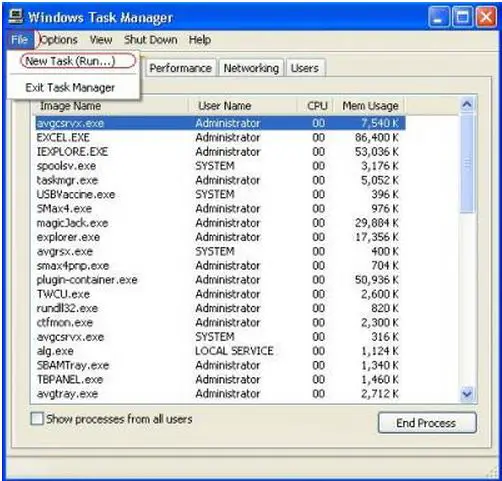Select the ctfmon.exe process
The width and height of the screenshot is (502, 481).
[x=220, y=322]
